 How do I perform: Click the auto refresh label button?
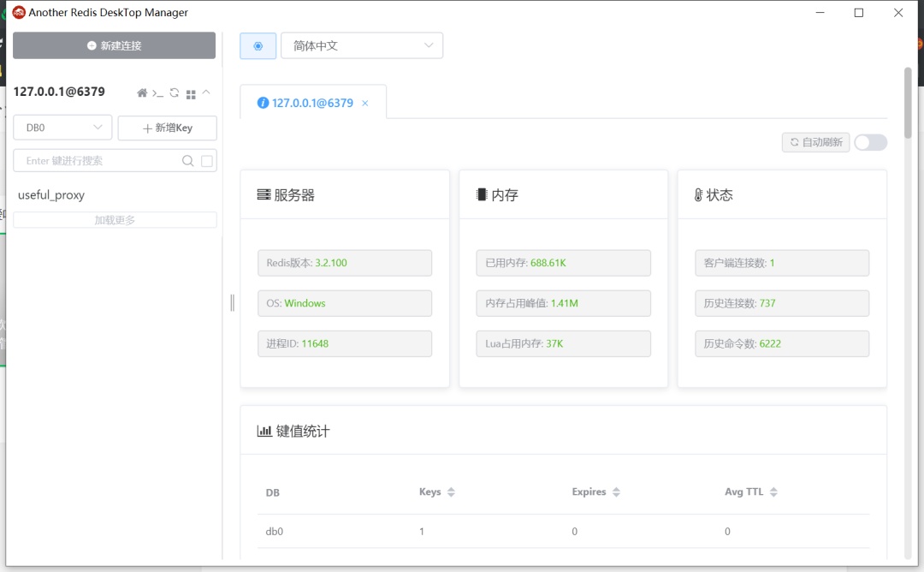click(815, 142)
